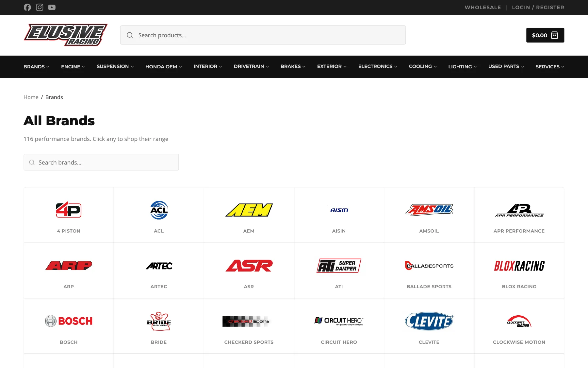588x368 pixels.
Task: Click the All Brands page heading
Action: pos(59,121)
